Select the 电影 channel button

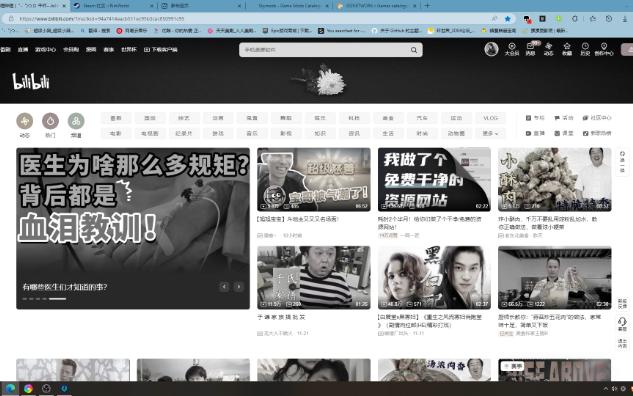coord(115,133)
